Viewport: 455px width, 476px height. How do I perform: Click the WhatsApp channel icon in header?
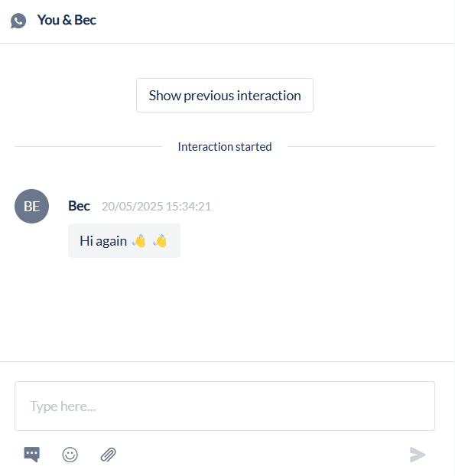18,21
